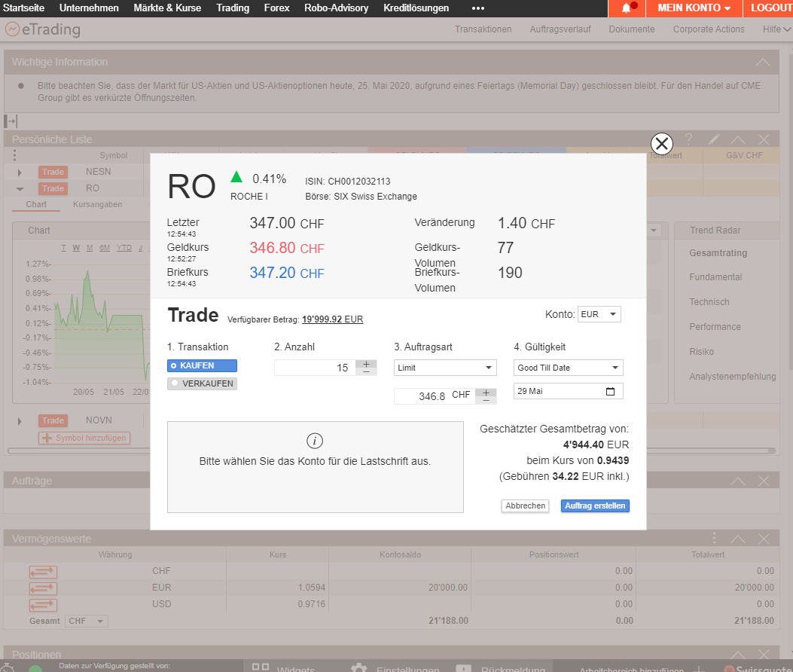793x672 pixels.
Task: Click the Anzahl quantity input field
Action: click(x=315, y=368)
